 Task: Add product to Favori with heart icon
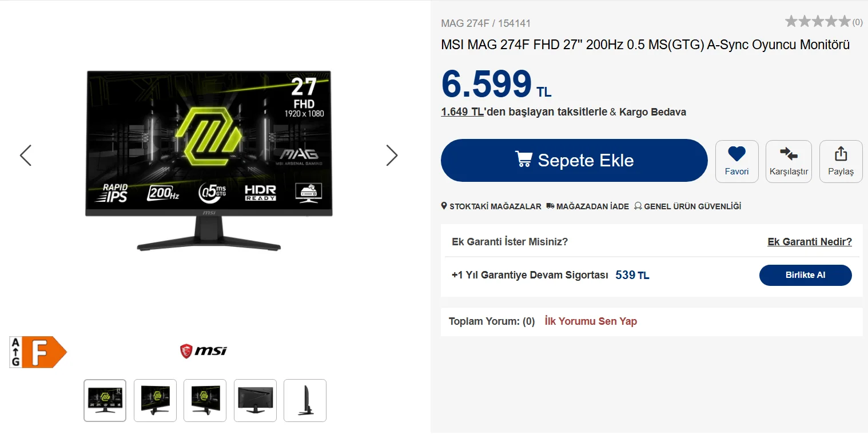tap(736, 161)
